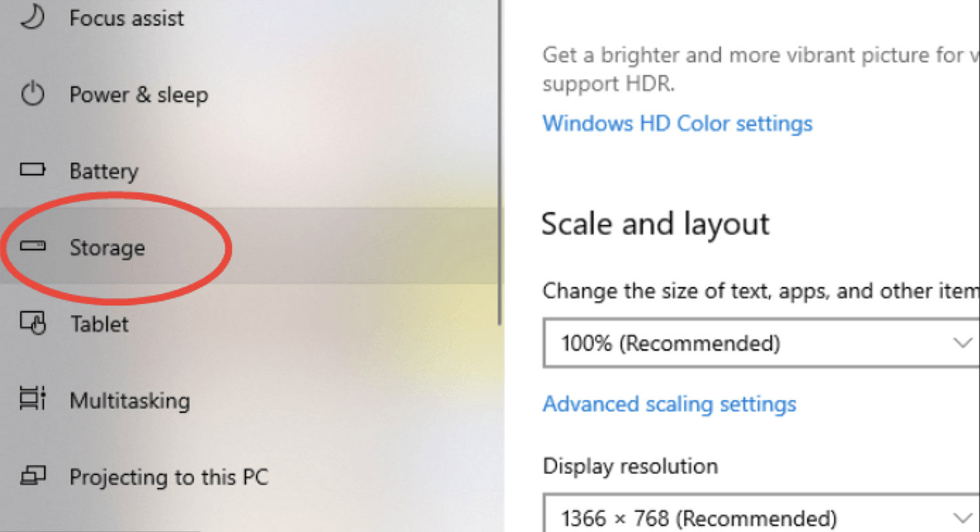
Task: Open Multitasking settings
Action: pyautogui.click(x=248, y=399)
